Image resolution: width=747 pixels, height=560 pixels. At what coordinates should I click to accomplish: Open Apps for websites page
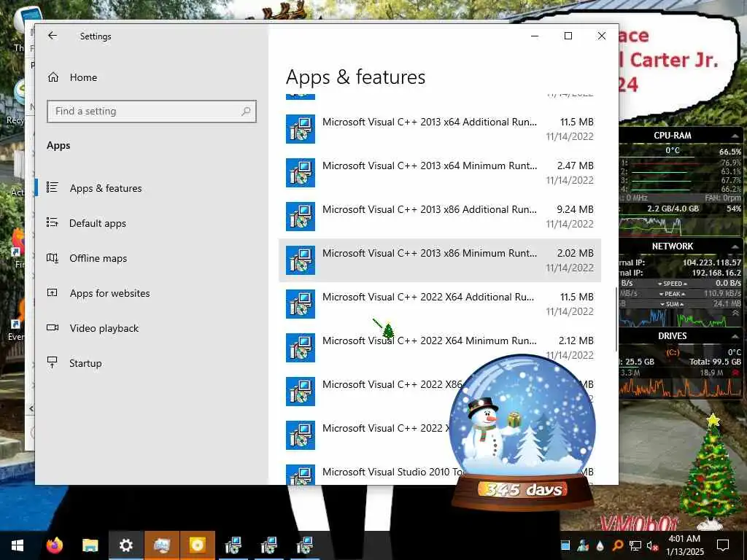click(x=109, y=293)
